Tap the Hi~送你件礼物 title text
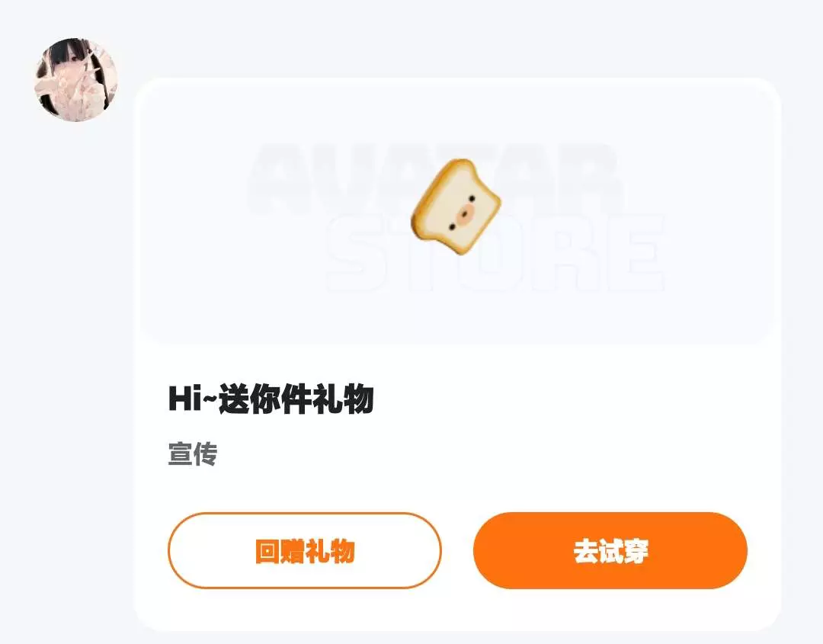Viewport: 823px width, 644px height. [x=271, y=399]
